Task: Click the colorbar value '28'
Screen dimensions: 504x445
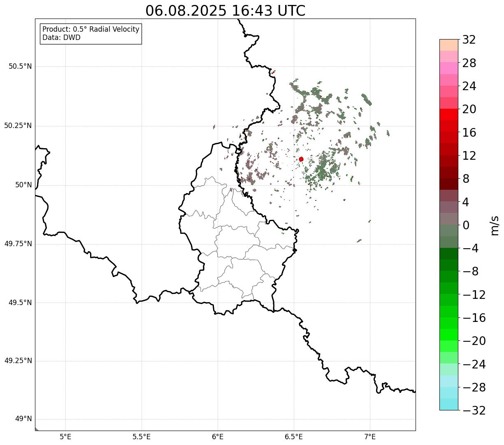Action: click(469, 63)
